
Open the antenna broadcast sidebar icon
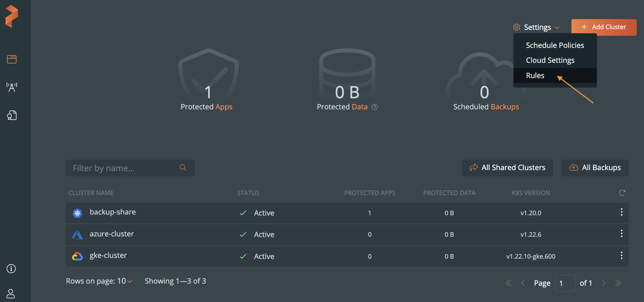click(12, 87)
